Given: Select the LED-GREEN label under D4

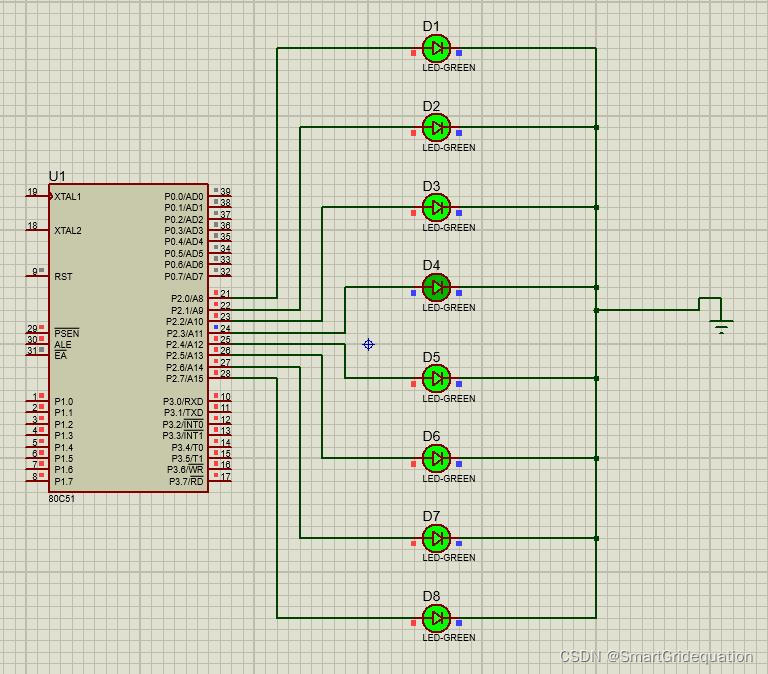Looking at the screenshot, I should coord(449,308).
